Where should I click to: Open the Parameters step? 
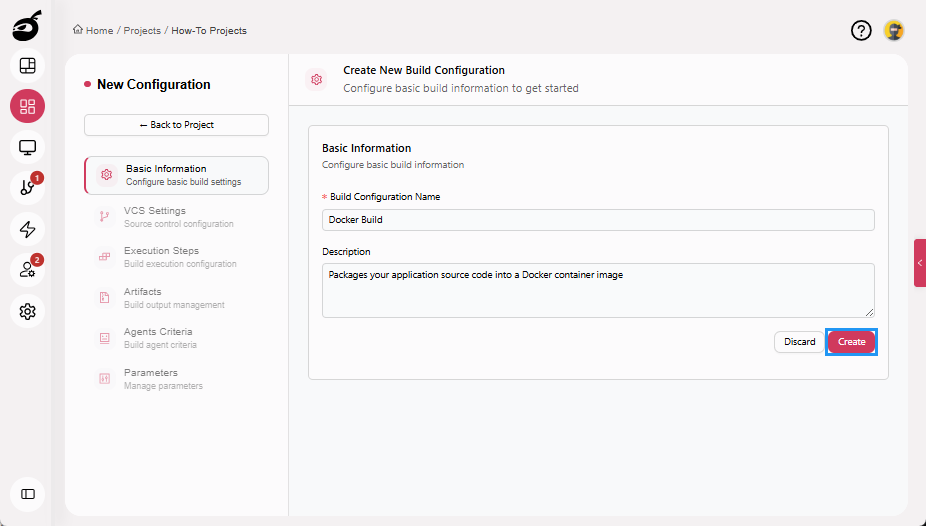click(177, 378)
